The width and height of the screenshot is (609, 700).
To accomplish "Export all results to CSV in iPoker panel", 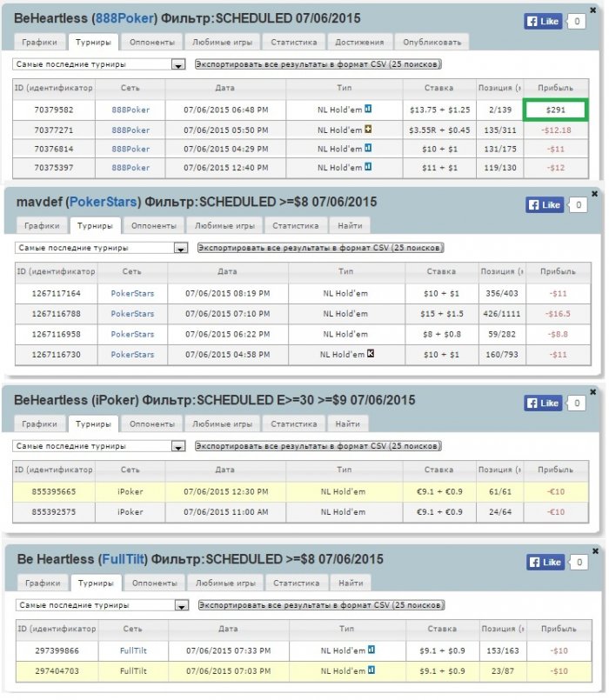I will pos(318,446).
